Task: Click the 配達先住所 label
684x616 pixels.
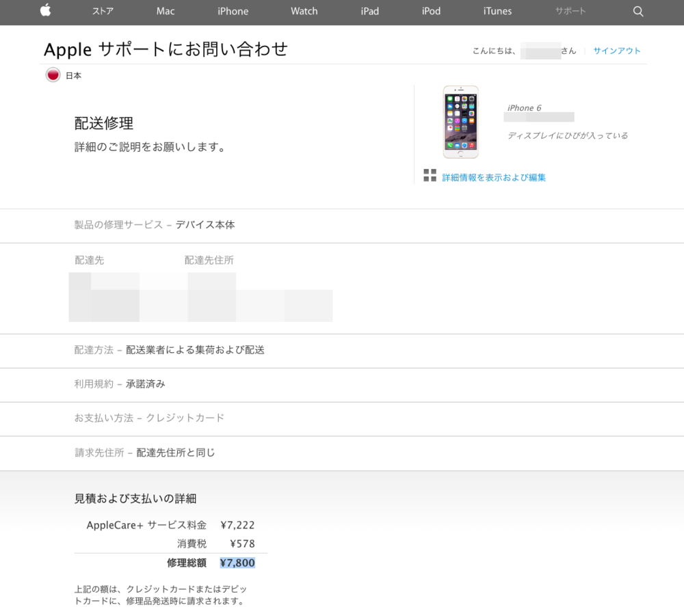Action: pos(209,260)
